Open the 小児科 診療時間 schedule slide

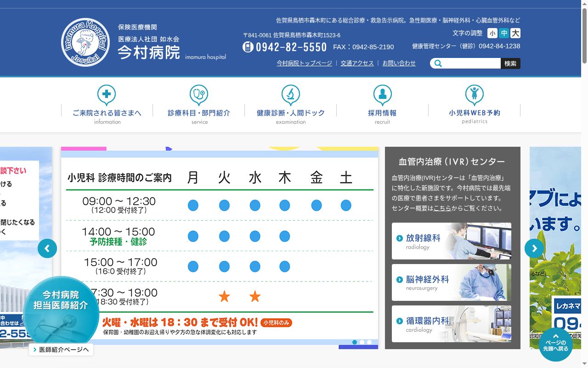(220, 247)
